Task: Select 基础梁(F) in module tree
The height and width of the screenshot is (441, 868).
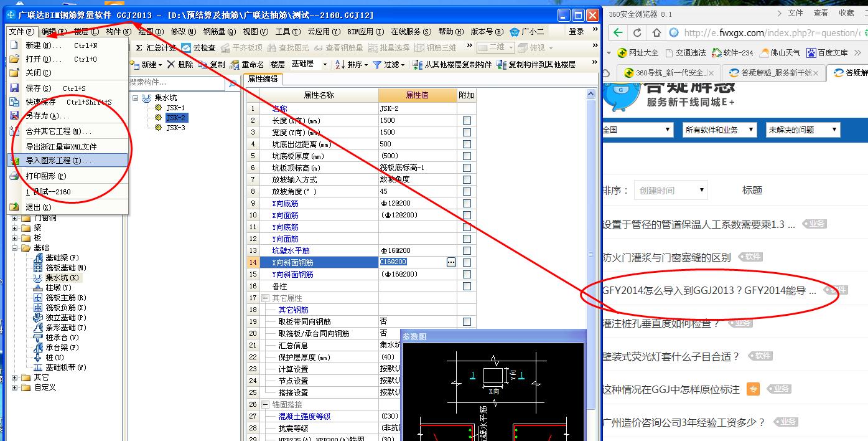Action: pos(62,258)
